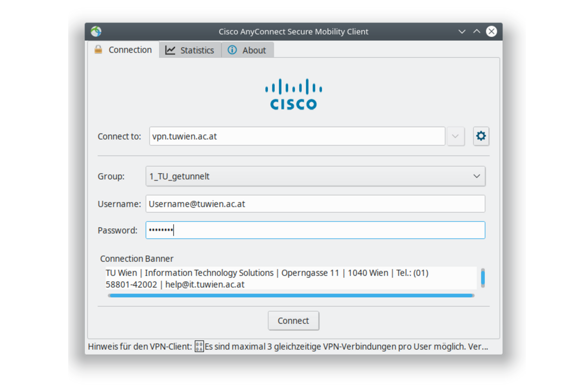Open the settings gear icon
588x392 pixels.
coord(481,136)
